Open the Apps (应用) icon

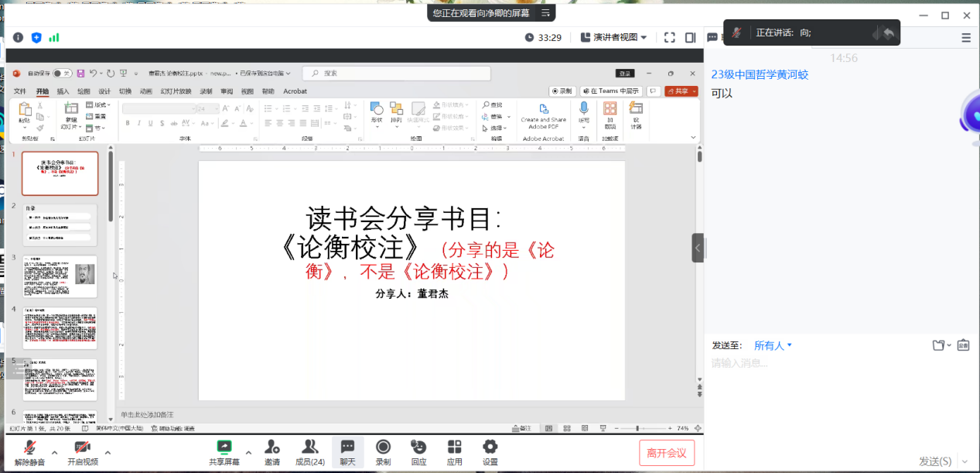454,447
